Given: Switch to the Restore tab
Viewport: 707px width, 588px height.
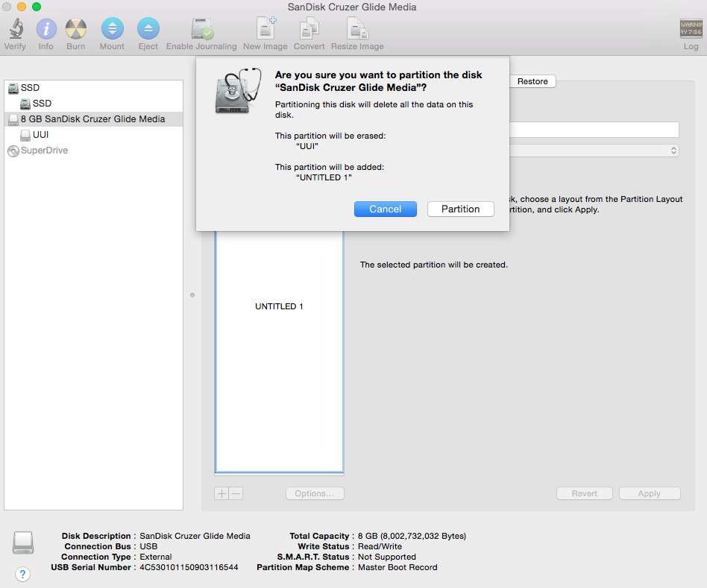Looking at the screenshot, I should (x=532, y=81).
